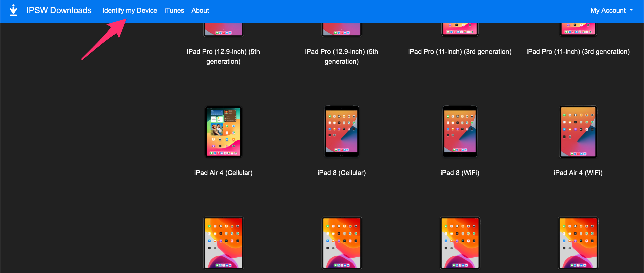Select the iPad Air 4 (Cellular) image
The width and height of the screenshot is (644, 273).
coord(223,131)
